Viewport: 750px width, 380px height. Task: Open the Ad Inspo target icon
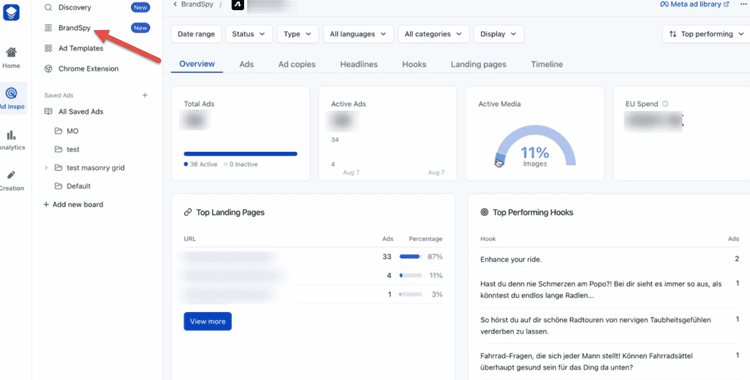(x=11, y=92)
